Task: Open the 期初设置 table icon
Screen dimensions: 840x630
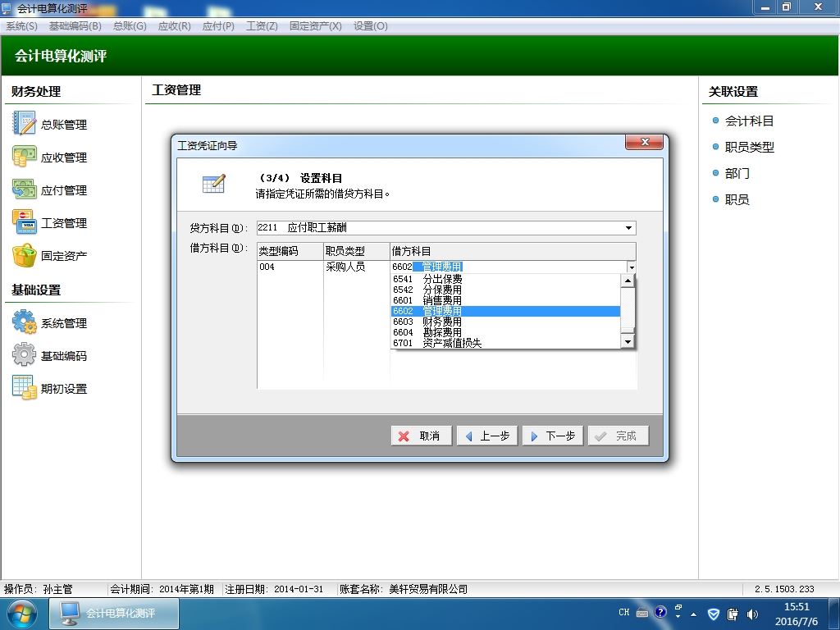Action: [x=24, y=387]
